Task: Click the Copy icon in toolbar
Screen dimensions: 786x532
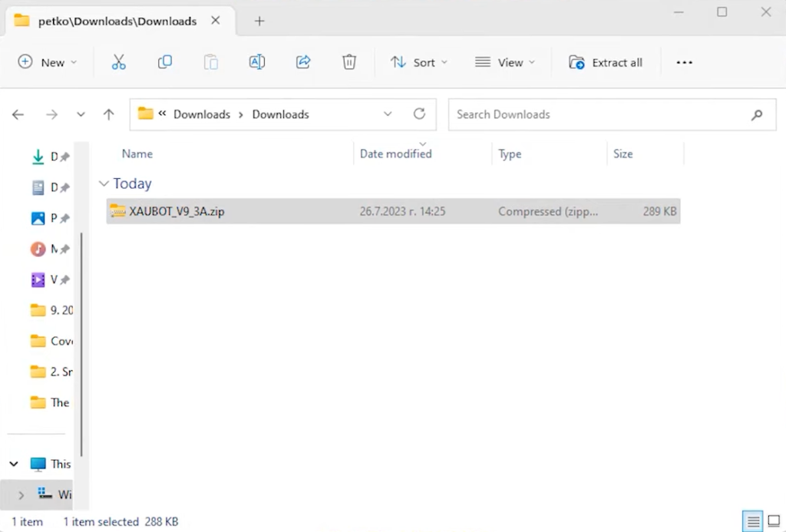Action: (x=164, y=62)
